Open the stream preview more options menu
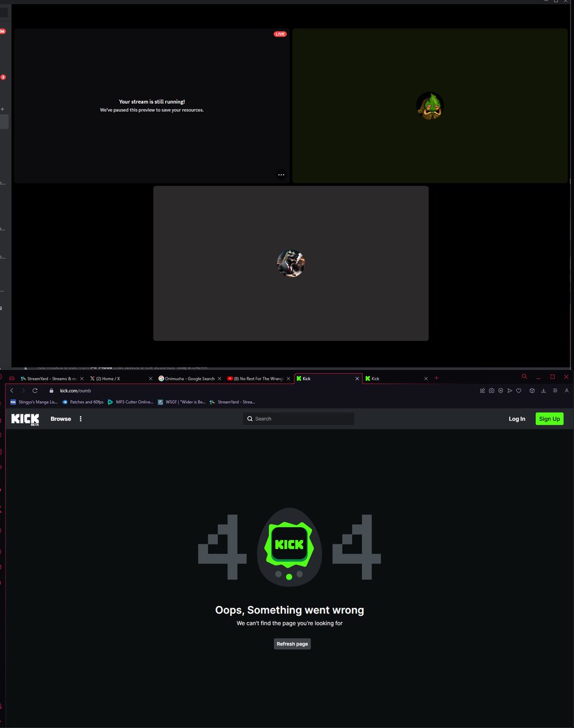Image resolution: width=574 pixels, height=728 pixels. tap(281, 175)
